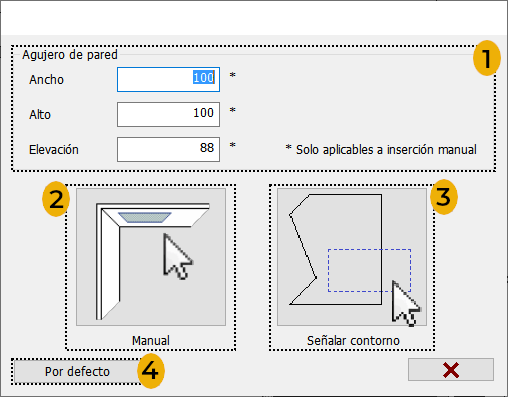Click the yellow number 2 badge
This screenshot has width=508, height=397.
tap(56, 199)
